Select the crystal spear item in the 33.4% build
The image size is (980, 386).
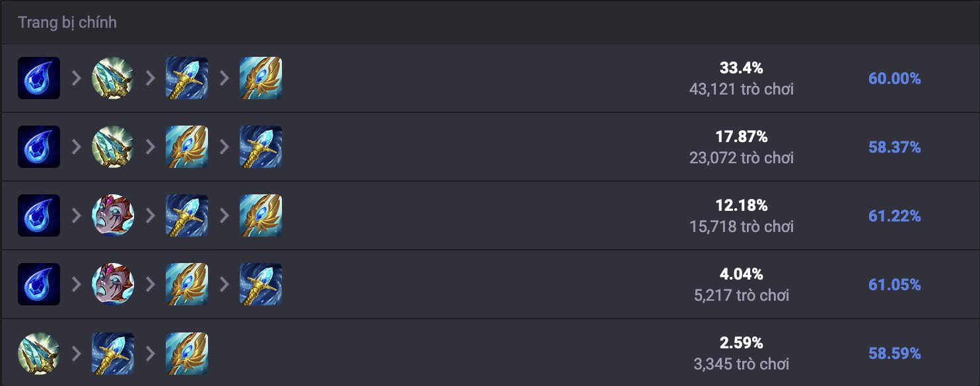(113, 78)
